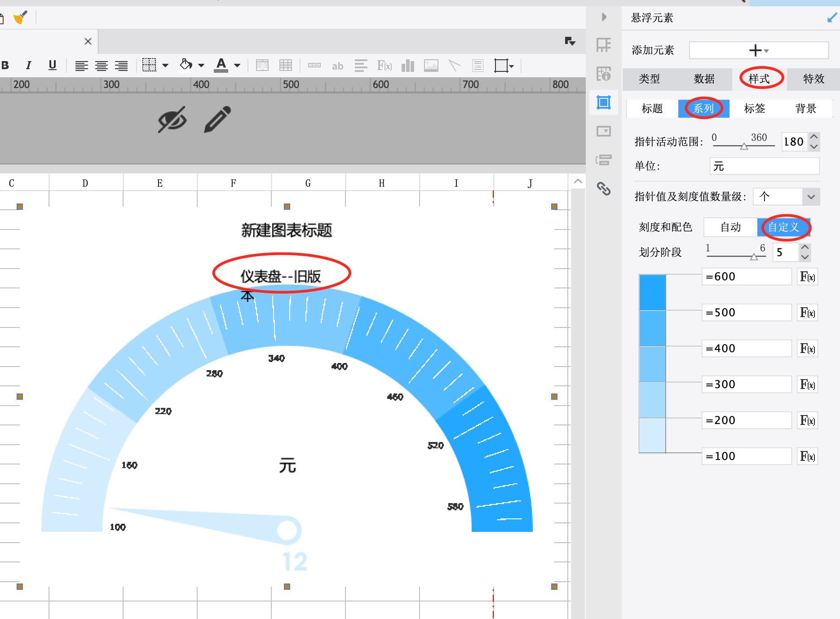The height and width of the screenshot is (619, 840).
Task: Open the floating element dropdown arrow
Action: tap(512, 66)
